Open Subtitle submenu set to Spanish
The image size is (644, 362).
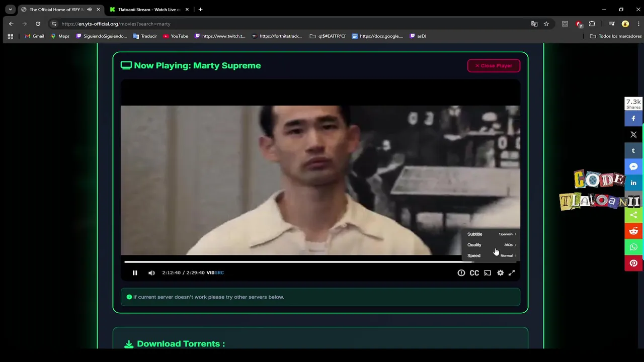(492, 234)
